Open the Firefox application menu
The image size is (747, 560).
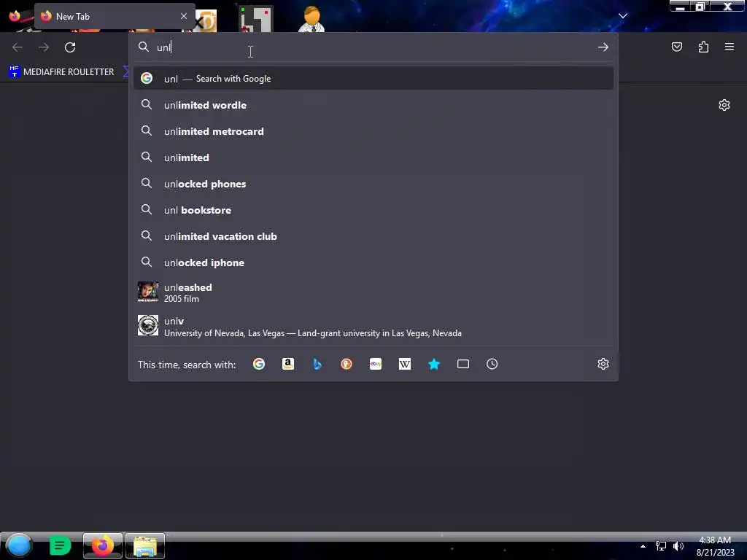[x=729, y=47]
